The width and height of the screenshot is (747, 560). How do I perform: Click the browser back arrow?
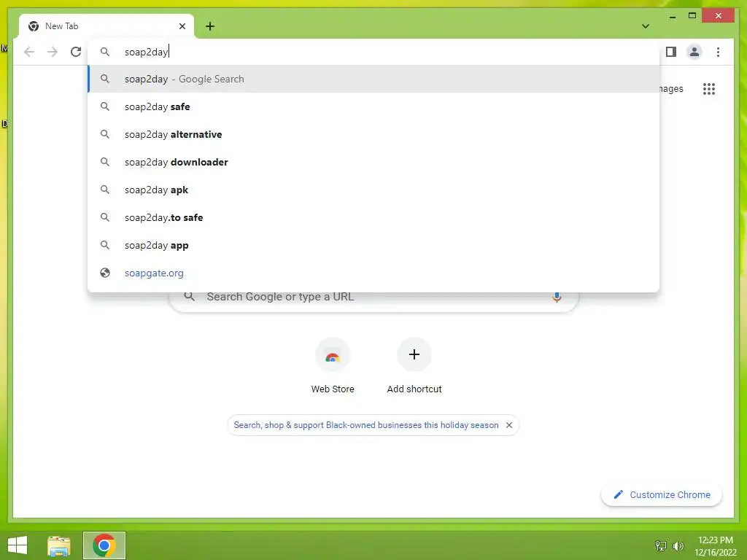[x=29, y=52]
